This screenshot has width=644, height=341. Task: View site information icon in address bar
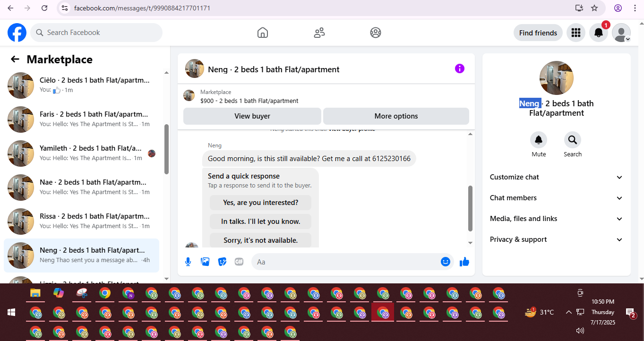click(65, 8)
